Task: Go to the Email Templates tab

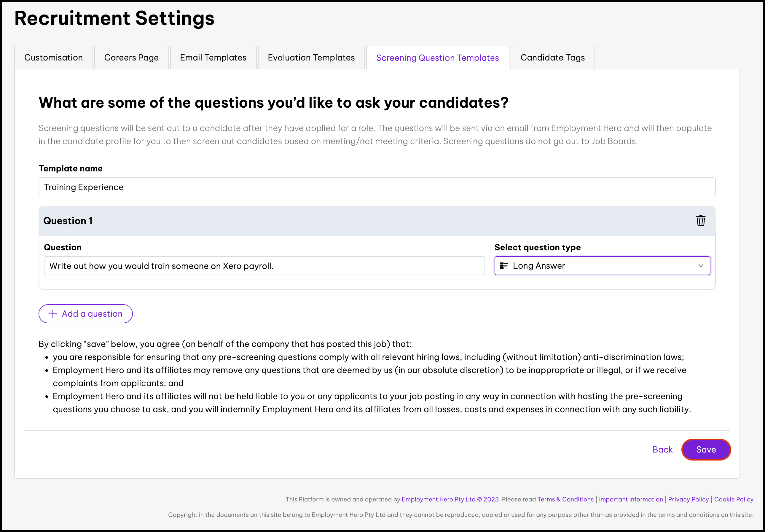Action: coord(213,58)
